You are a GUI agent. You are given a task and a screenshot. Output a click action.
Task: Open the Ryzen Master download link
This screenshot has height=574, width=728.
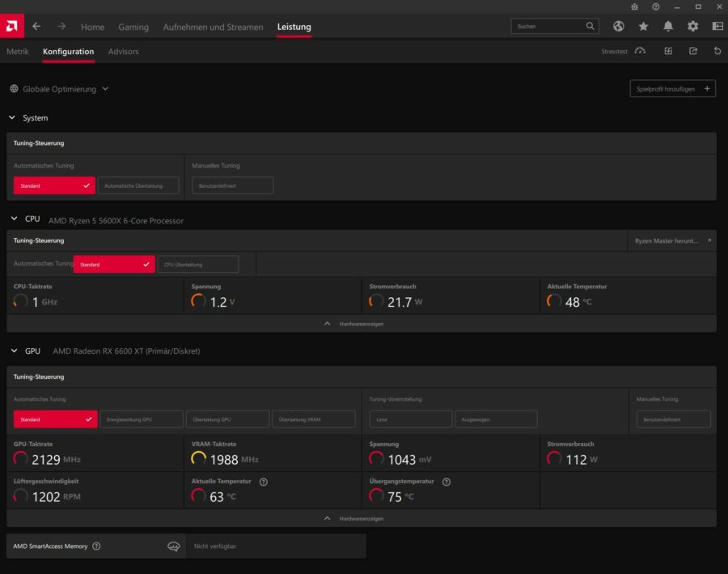(x=671, y=240)
